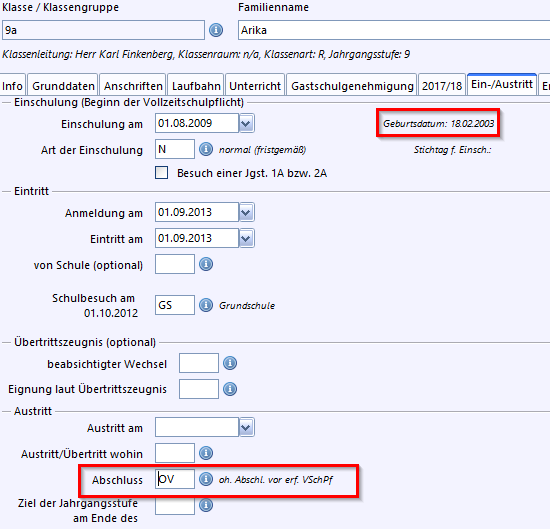Click info icon next to Abschluss field
Screen dimensions: 550x529
click(x=206, y=479)
